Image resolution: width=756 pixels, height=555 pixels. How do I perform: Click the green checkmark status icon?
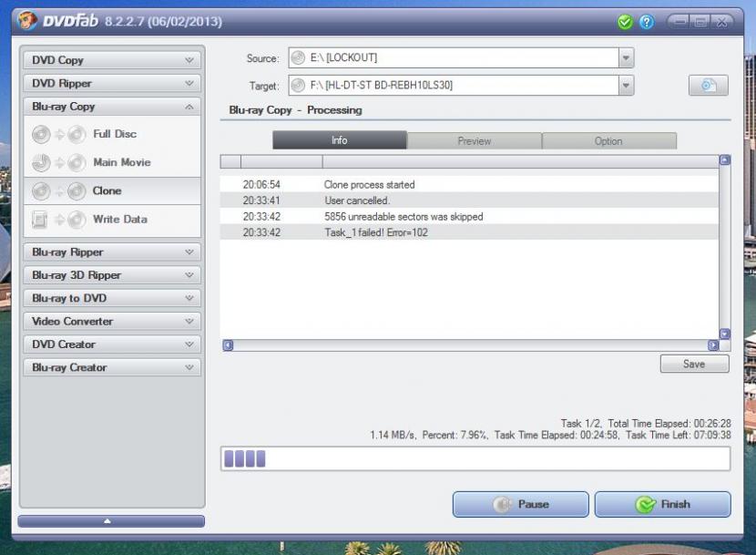(x=625, y=22)
